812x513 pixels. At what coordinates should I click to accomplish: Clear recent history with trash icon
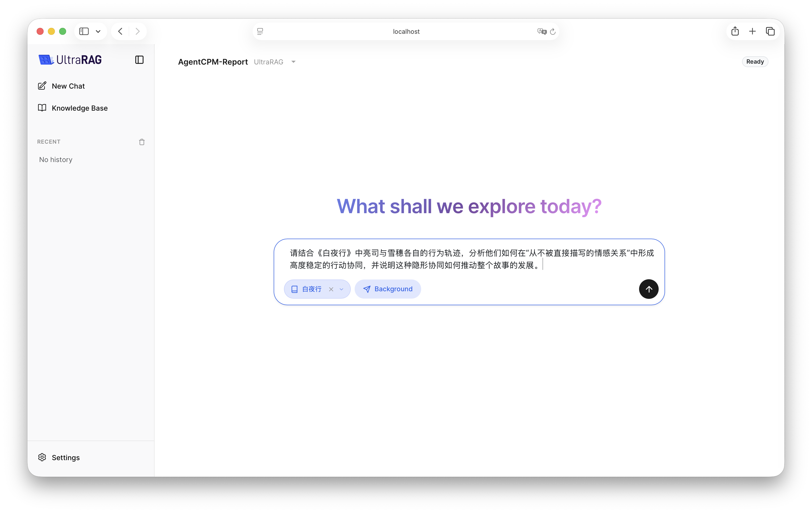click(142, 142)
